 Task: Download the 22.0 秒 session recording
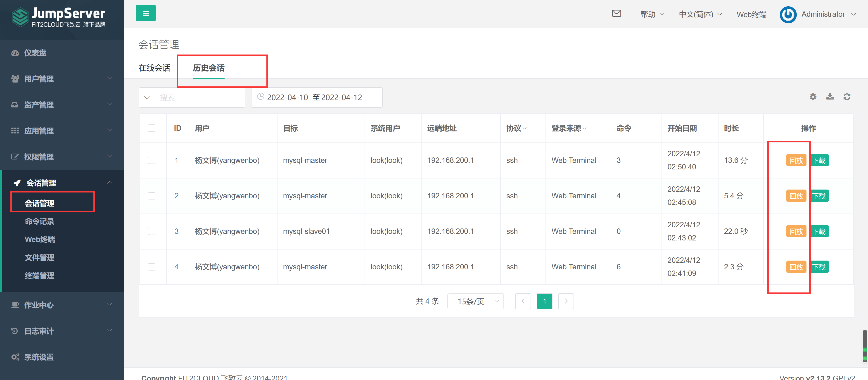[819, 231]
